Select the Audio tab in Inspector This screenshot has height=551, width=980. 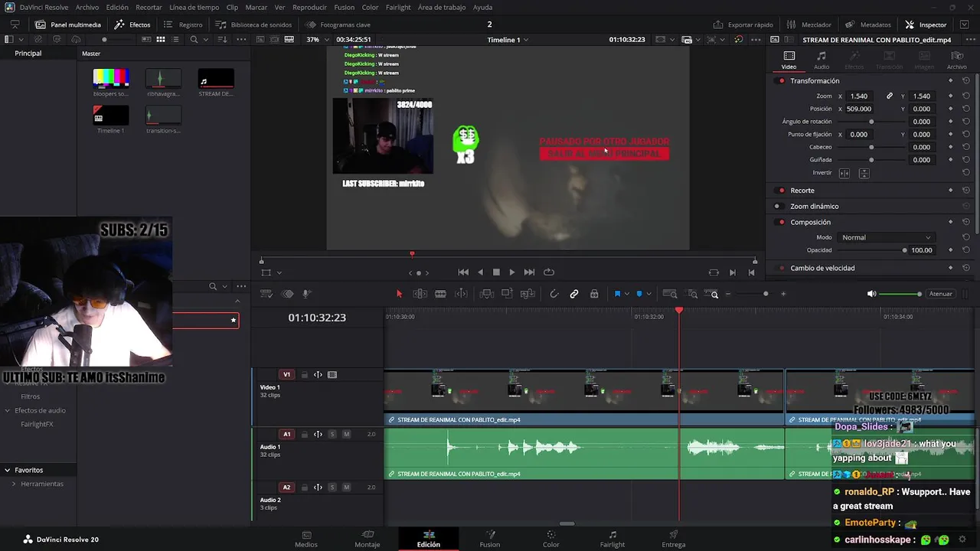(x=822, y=60)
